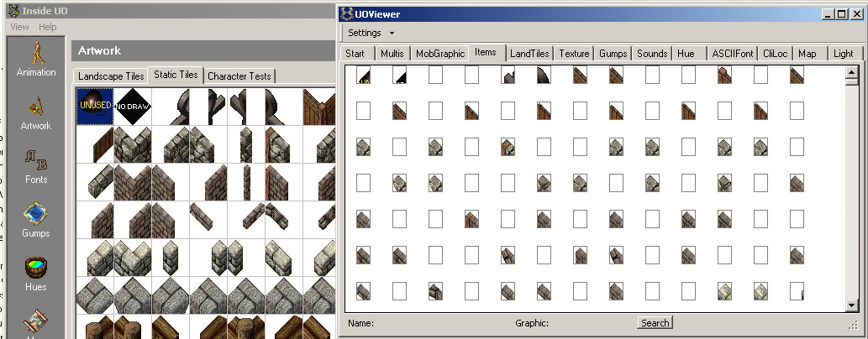Click the Search button in UOViewer
The height and width of the screenshot is (339, 868).
(x=655, y=323)
